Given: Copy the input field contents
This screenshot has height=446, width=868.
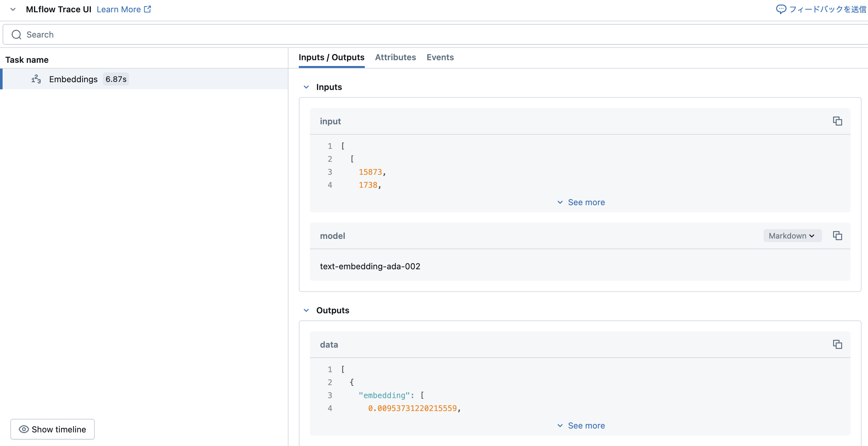Looking at the screenshot, I should point(837,121).
